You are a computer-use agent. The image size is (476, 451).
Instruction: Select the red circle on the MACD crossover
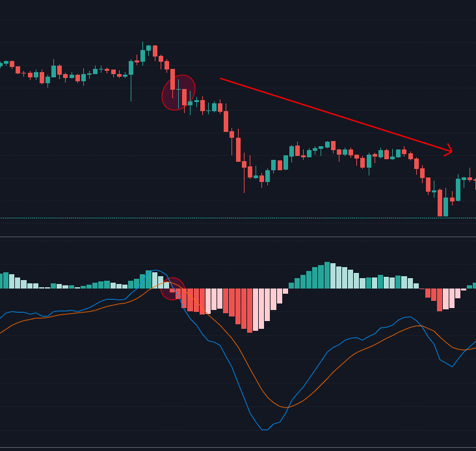pos(172,289)
